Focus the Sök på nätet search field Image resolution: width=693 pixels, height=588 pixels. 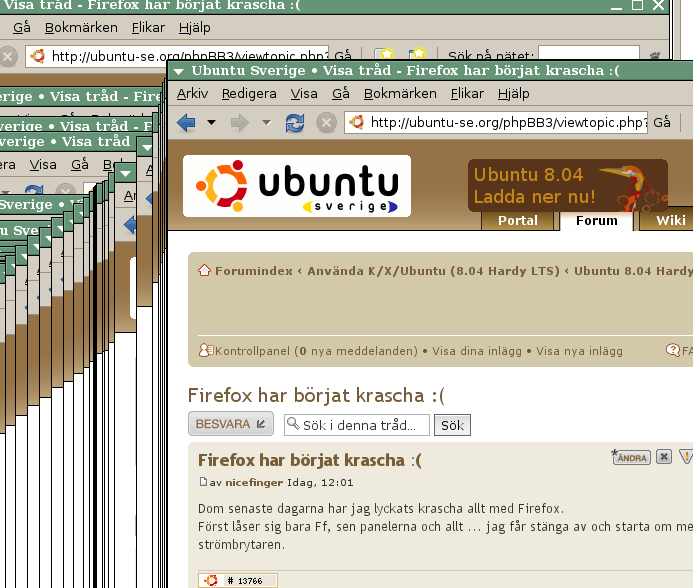pos(589,53)
